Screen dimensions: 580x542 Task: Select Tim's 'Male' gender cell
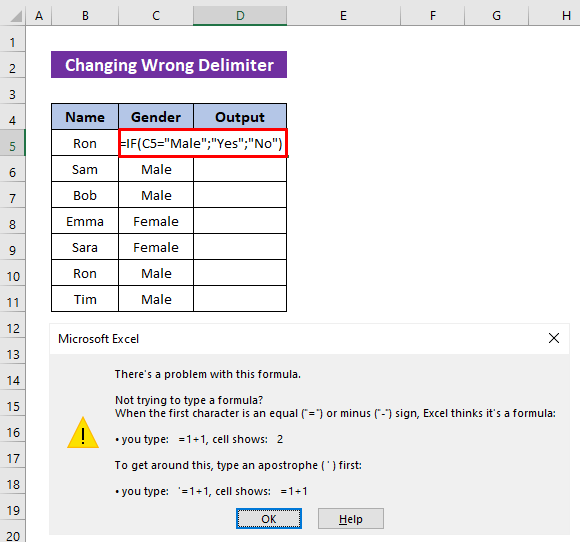point(156,299)
